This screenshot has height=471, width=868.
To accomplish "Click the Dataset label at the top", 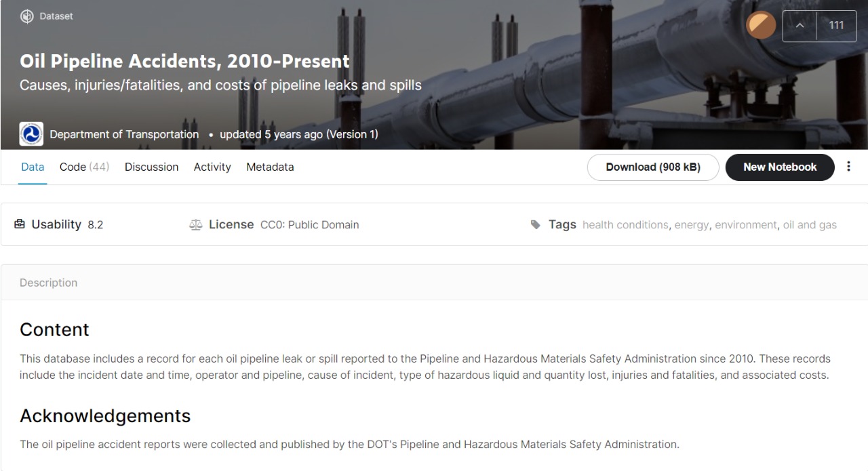I will coord(56,16).
